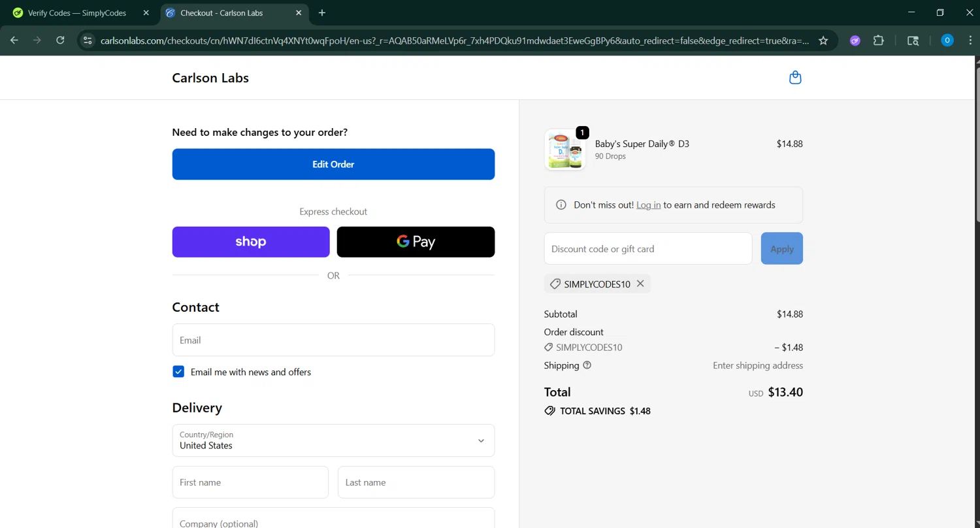This screenshot has width=980, height=528.
Task: Click the shipping help question mark icon
Action: [587, 365]
